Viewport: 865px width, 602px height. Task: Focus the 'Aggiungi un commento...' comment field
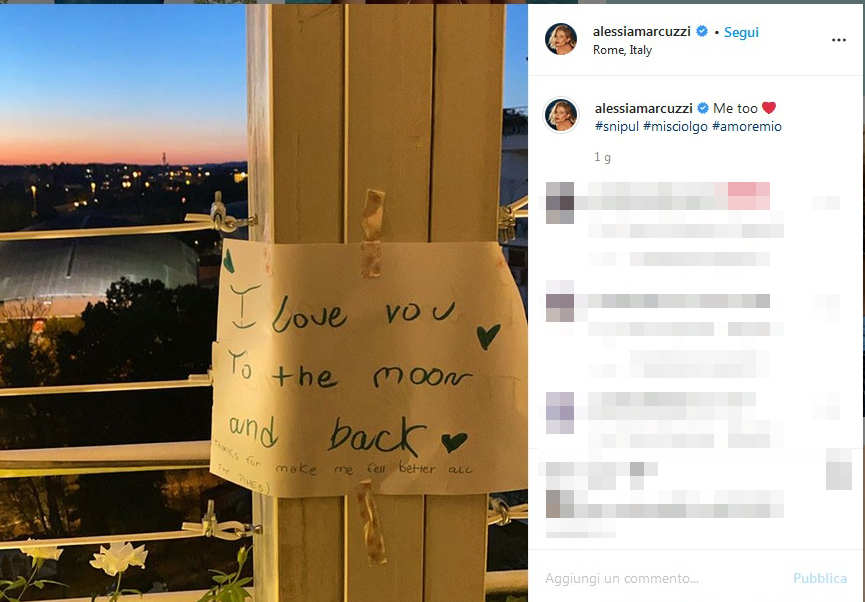point(662,578)
